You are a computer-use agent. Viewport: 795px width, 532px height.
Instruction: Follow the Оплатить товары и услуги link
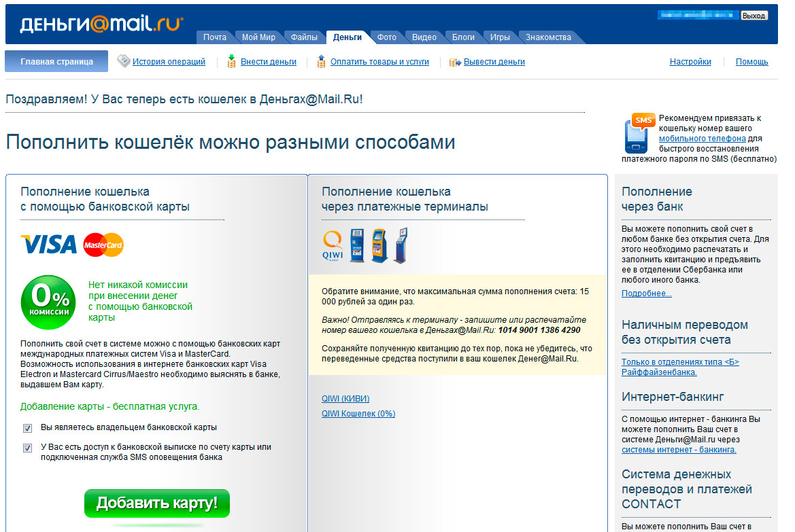[x=379, y=62]
